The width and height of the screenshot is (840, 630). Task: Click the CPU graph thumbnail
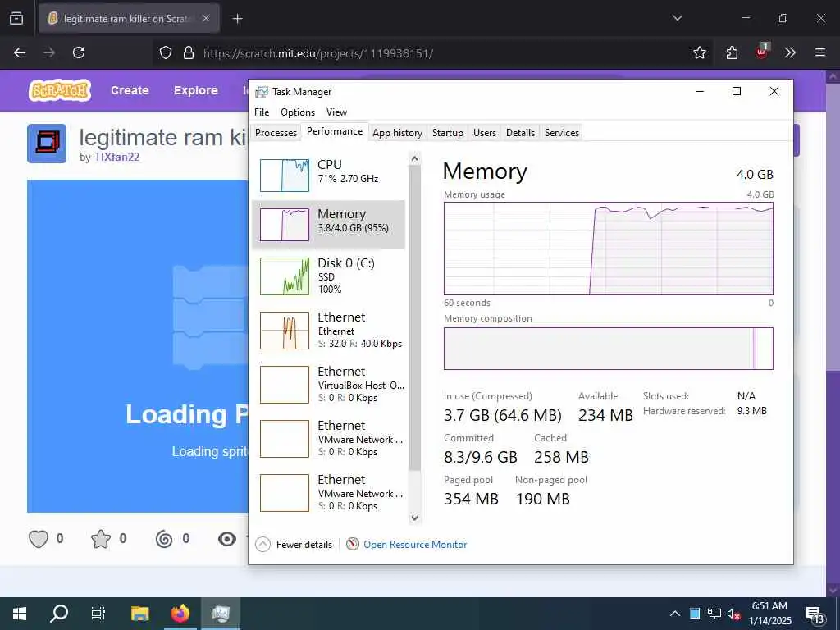click(285, 176)
